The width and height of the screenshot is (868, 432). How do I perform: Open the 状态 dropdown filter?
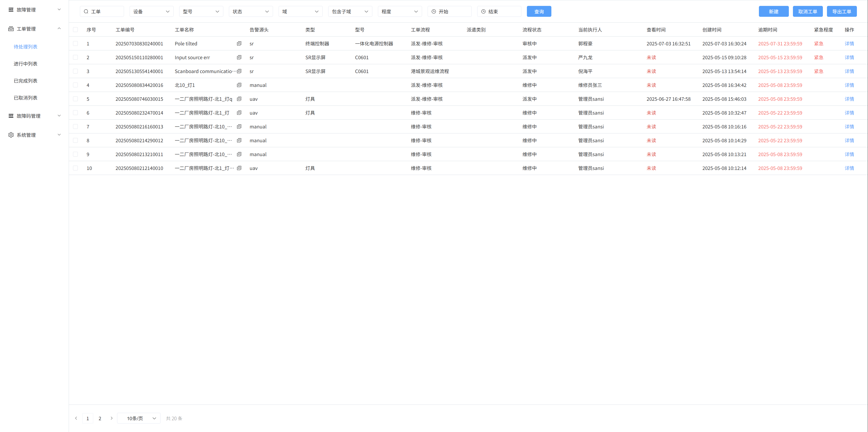(x=251, y=11)
